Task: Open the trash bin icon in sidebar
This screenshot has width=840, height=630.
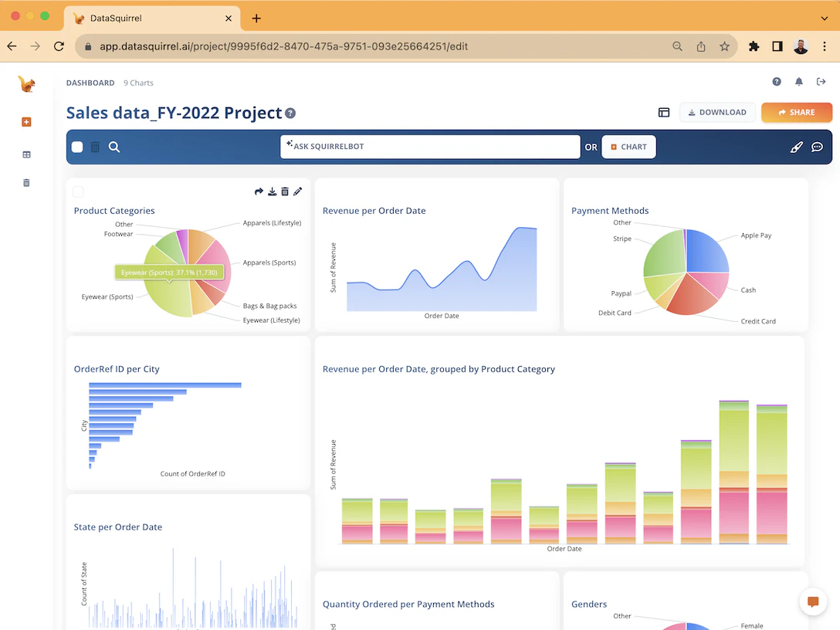Action: pyautogui.click(x=26, y=183)
